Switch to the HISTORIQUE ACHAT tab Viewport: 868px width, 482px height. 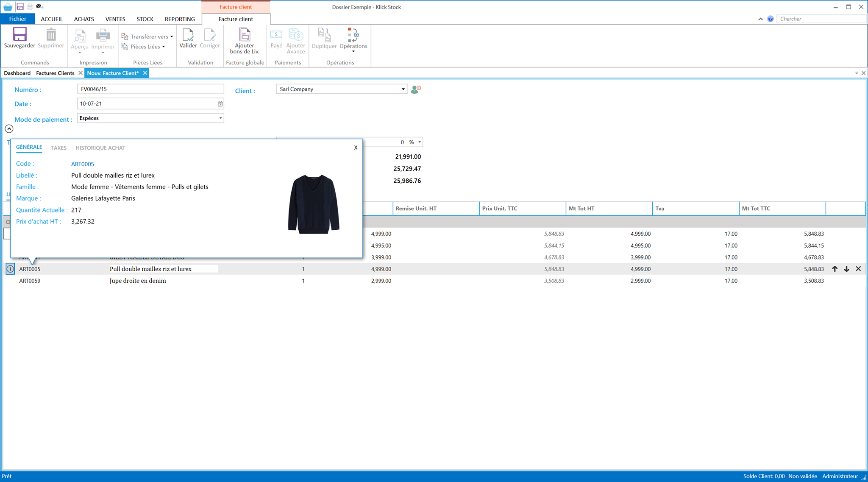pos(100,148)
